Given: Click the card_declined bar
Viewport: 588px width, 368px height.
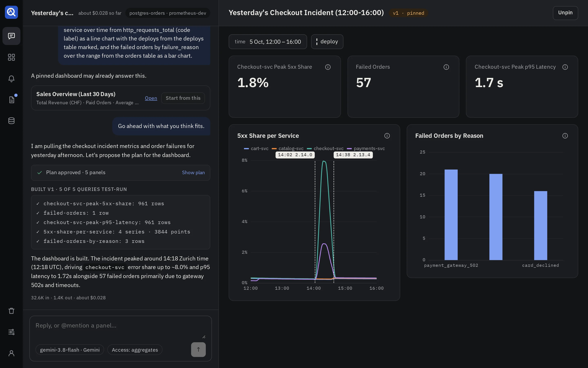Looking at the screenshot, I should 540,225.
